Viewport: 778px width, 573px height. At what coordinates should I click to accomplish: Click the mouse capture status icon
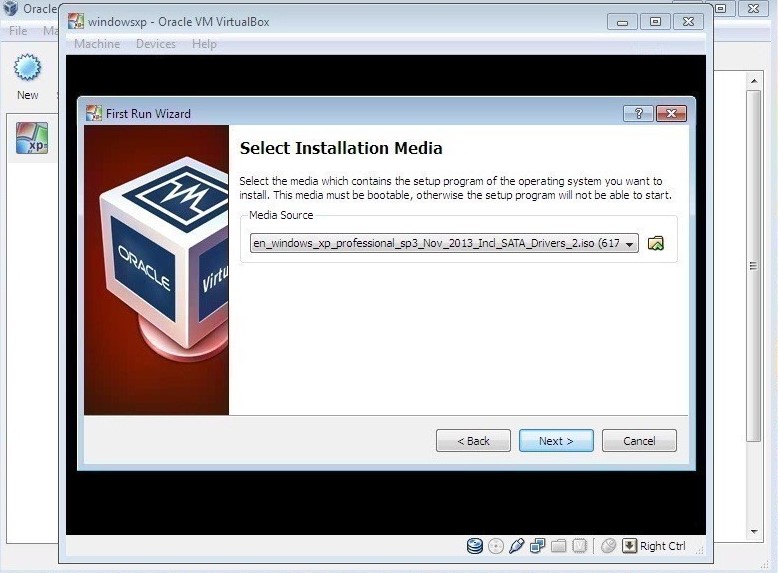608,546
